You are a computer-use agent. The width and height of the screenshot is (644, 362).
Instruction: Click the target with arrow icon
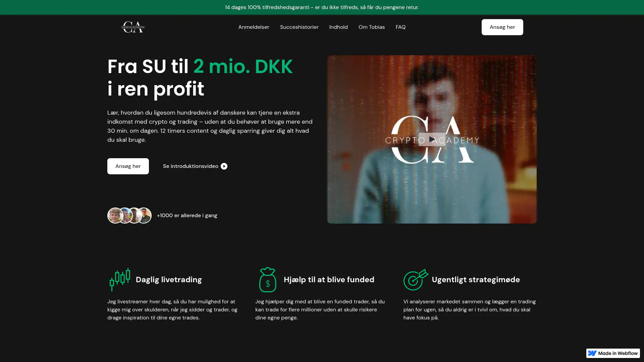(x=416, y=280)
